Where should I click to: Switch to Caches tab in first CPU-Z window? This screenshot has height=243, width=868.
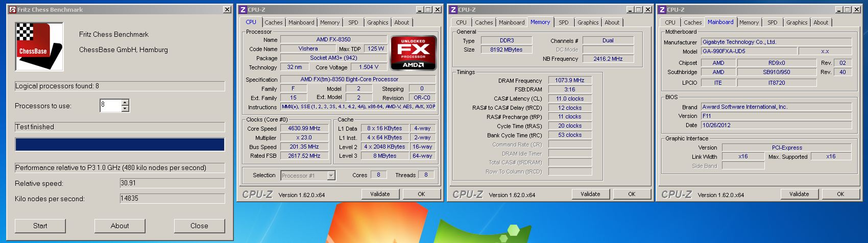click(273, 22)
